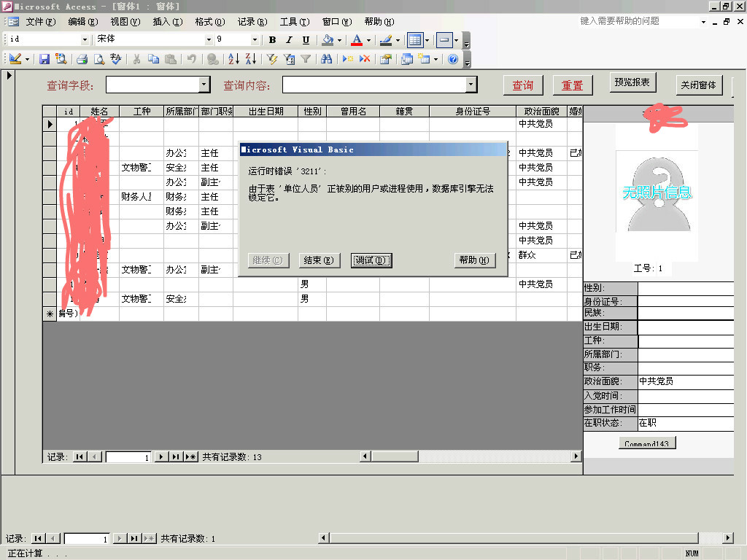
Task: Click the 13-record subform's horizontal scrollbar
Action: coord(471,456)
